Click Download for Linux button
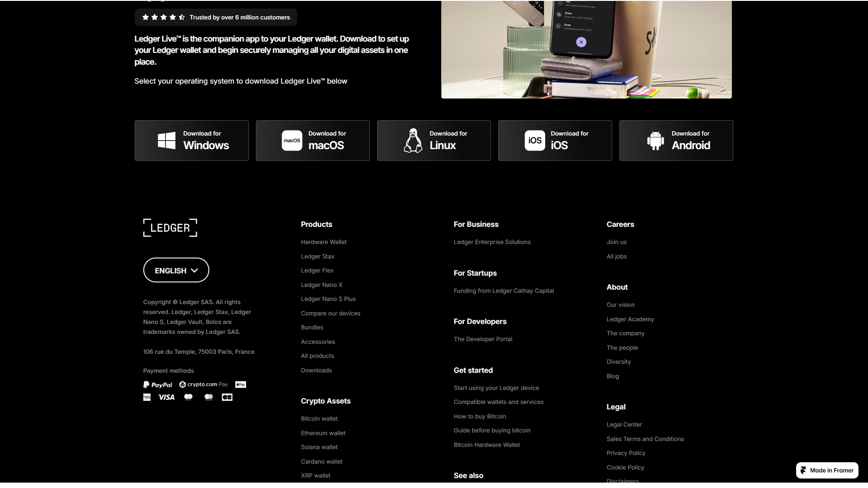 [x=434, y=141]
